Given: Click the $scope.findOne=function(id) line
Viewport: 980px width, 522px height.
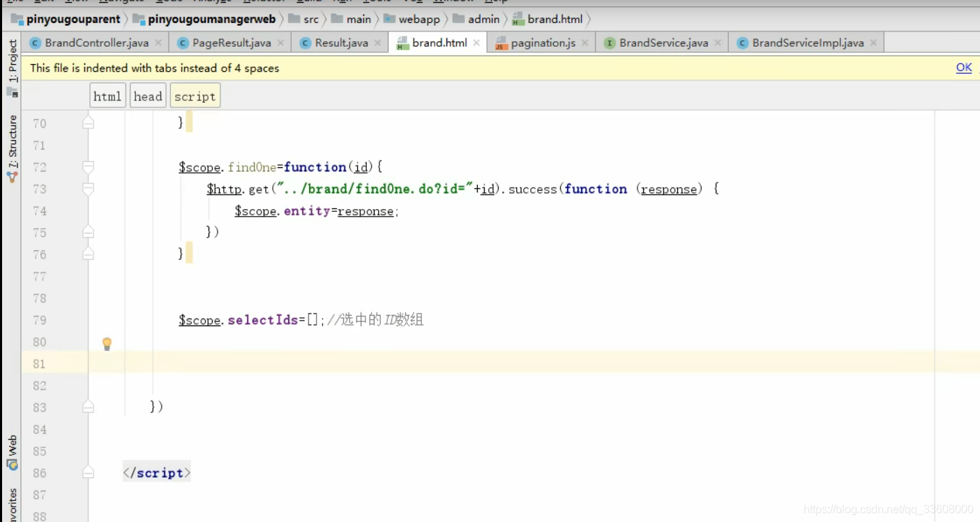Looking at the screenshot, I should [x=281, y=167].
